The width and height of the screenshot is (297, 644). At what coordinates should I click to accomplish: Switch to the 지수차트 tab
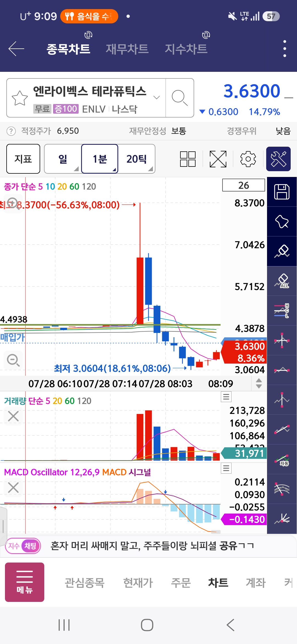click(x=186, y=49)
